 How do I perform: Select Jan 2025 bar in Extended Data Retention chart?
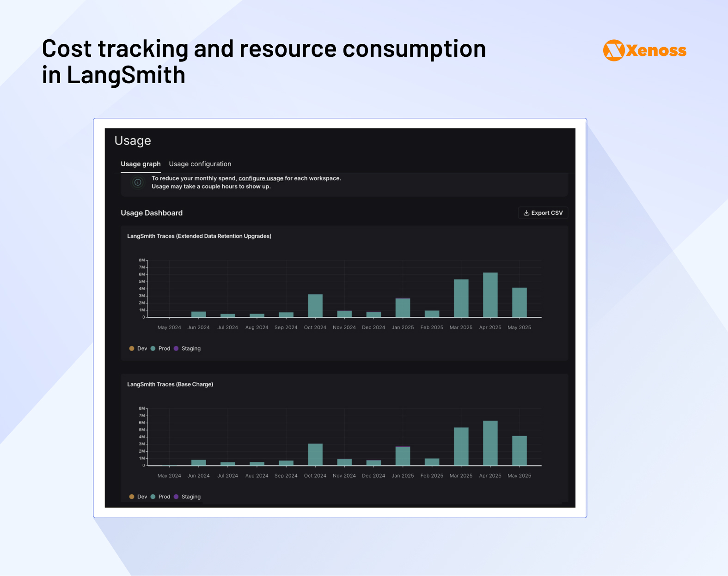click(403, 308)
